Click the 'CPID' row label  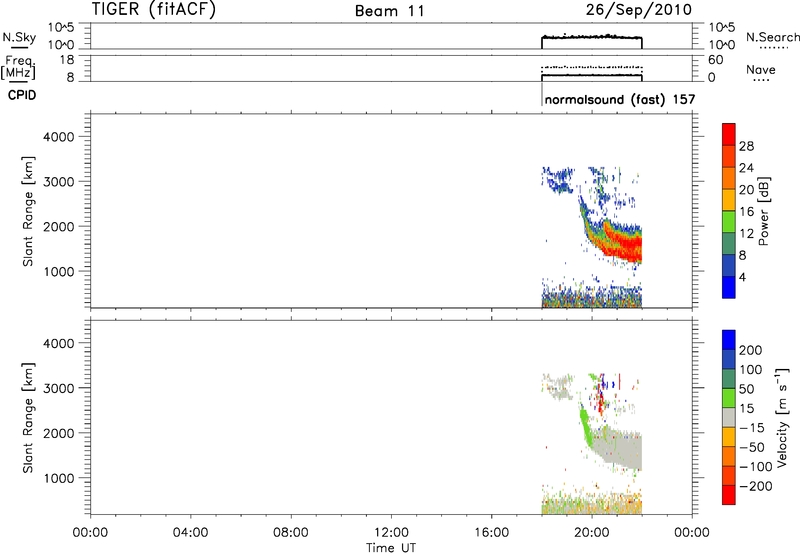[22, 95]
